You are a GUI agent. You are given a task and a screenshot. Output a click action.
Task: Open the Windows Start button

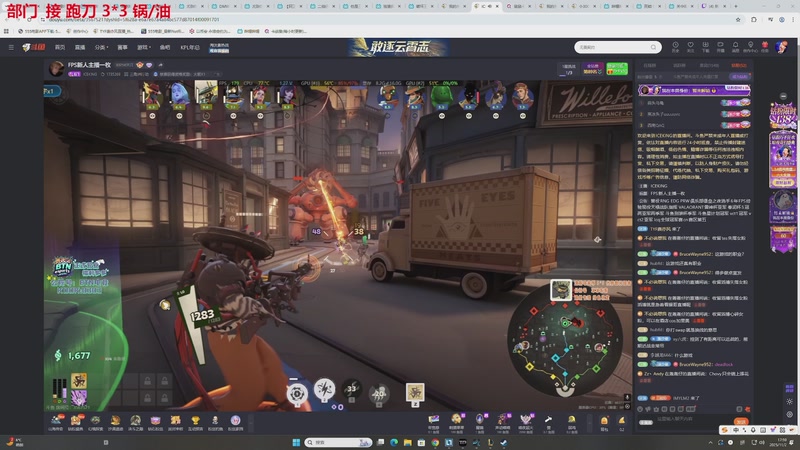pos(296,442)
